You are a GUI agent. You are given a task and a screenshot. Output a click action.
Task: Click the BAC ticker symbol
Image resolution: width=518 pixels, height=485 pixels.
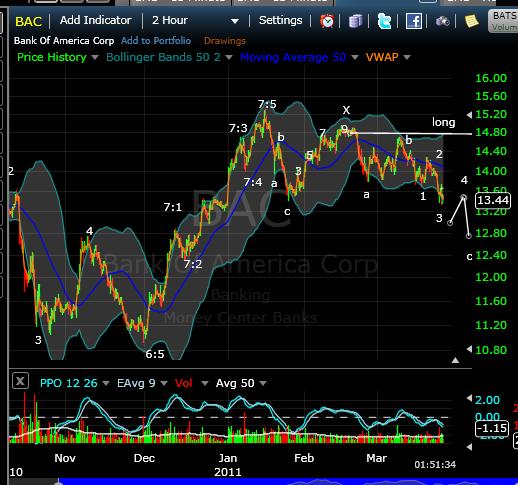28,22
